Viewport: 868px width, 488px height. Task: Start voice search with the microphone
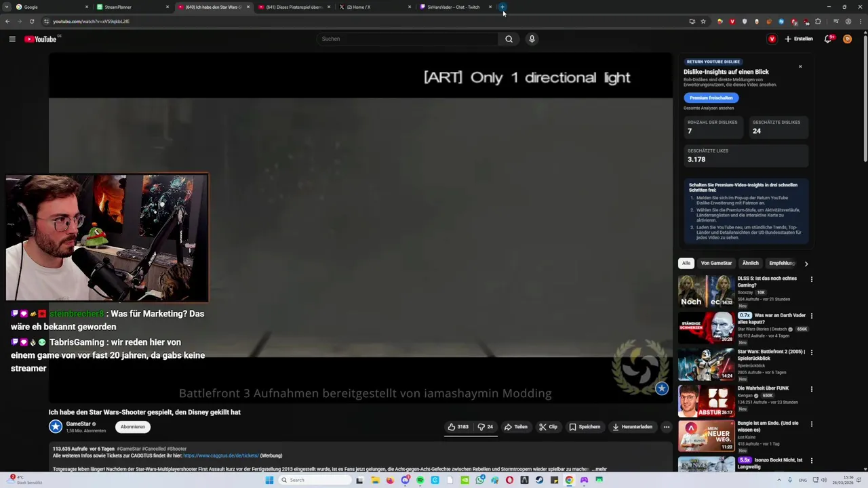pos(532,39)
